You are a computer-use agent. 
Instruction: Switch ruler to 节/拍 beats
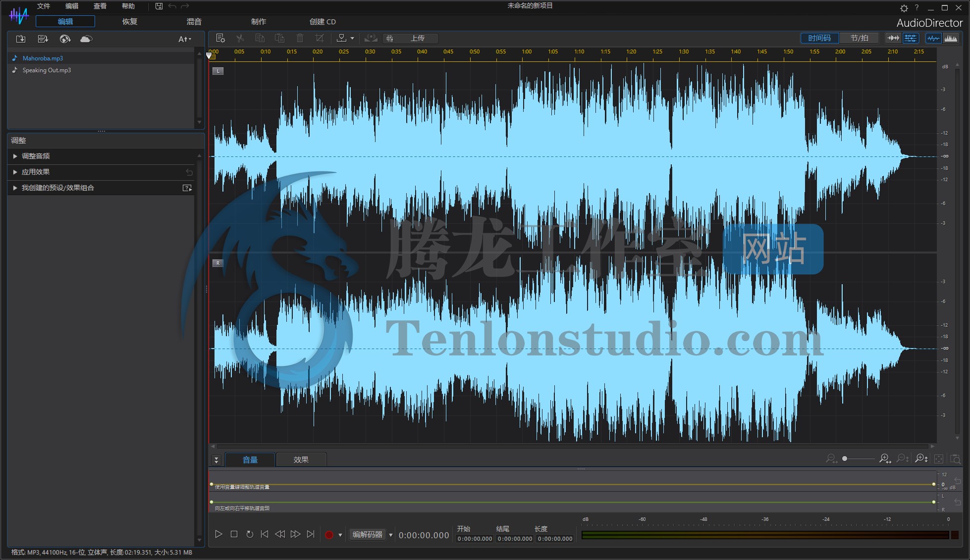coord(859,38)
